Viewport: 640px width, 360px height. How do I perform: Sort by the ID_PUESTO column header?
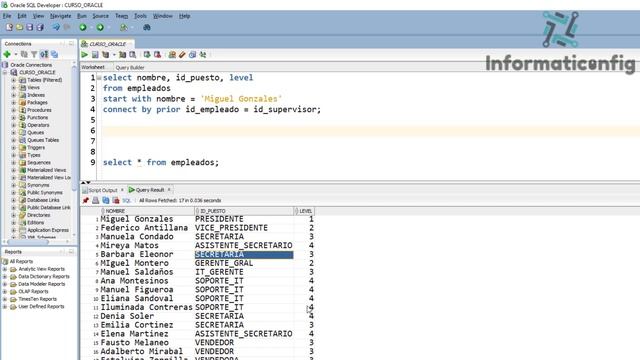pos(244,211)
